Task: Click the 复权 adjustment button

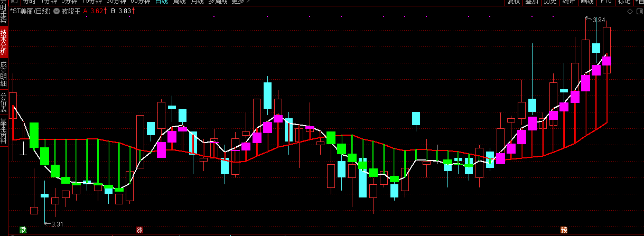Action: [x=514, y=2]
